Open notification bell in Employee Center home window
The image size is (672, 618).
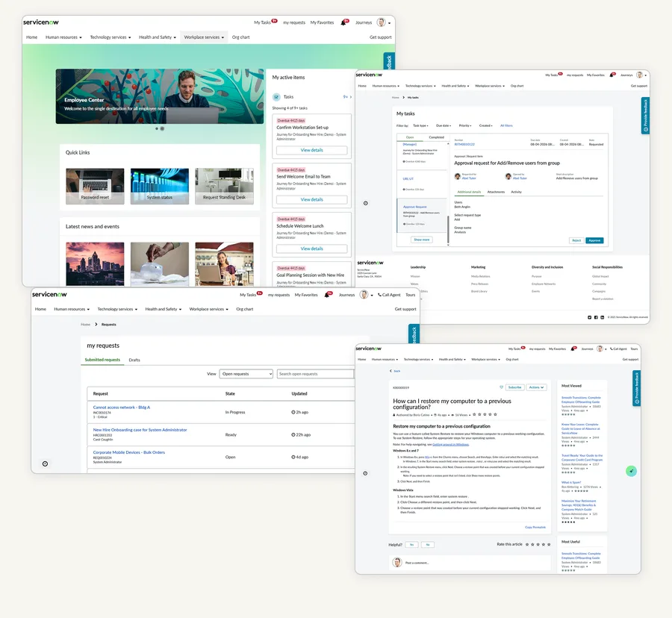coord(343,22)
